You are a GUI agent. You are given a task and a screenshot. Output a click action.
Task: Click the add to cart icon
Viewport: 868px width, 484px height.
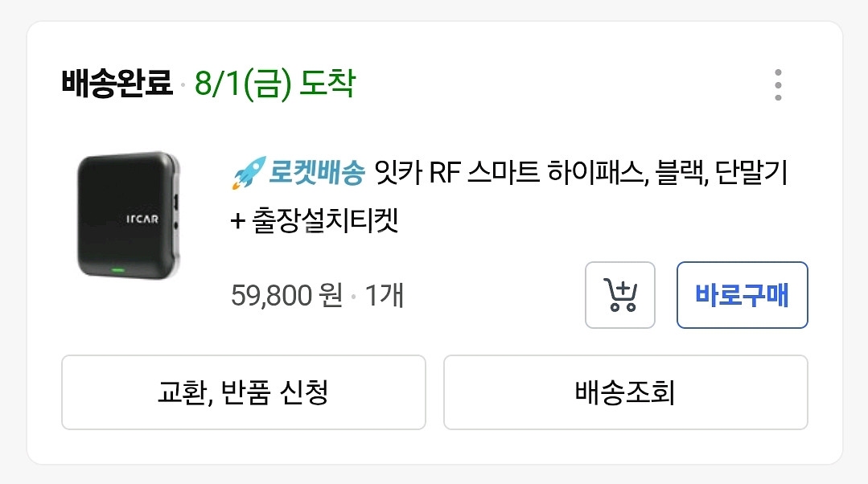point(619,295)
